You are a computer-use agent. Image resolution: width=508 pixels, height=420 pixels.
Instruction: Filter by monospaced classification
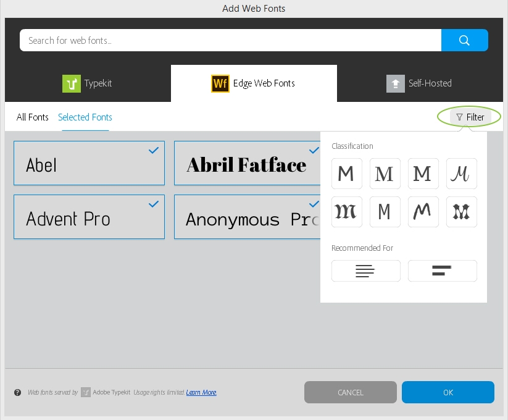385,212
